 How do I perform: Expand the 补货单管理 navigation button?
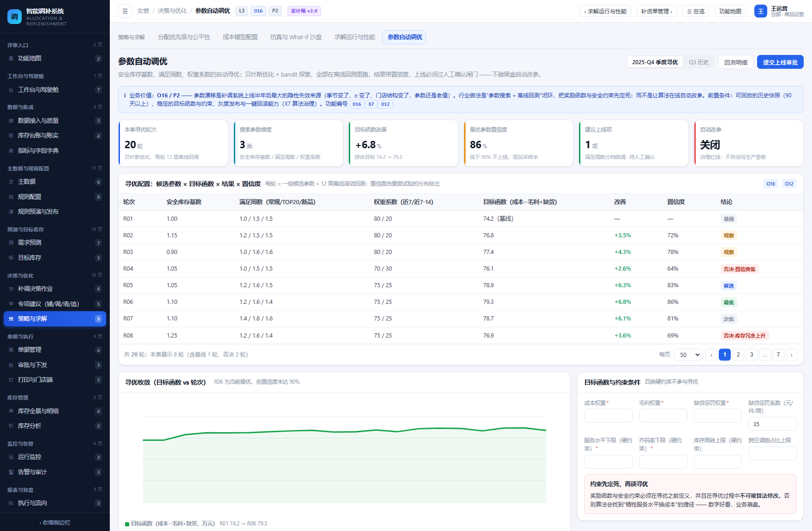point(657,11)
